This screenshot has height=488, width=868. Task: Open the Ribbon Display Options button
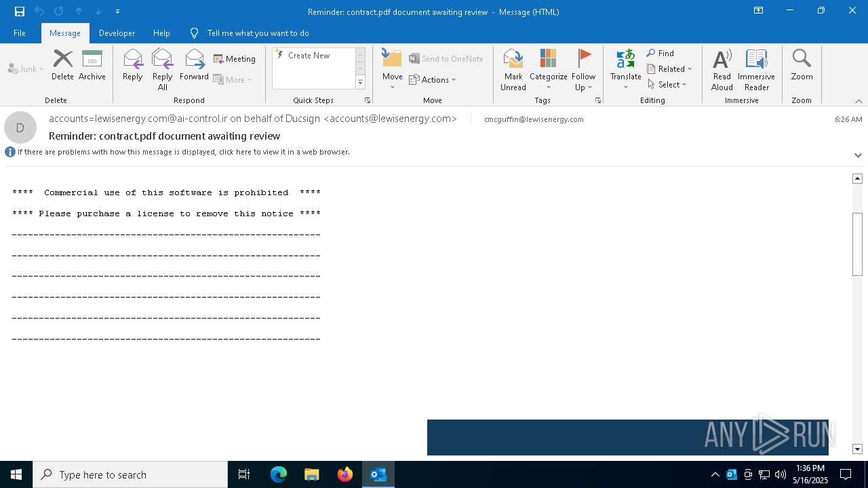coord(759,11)
